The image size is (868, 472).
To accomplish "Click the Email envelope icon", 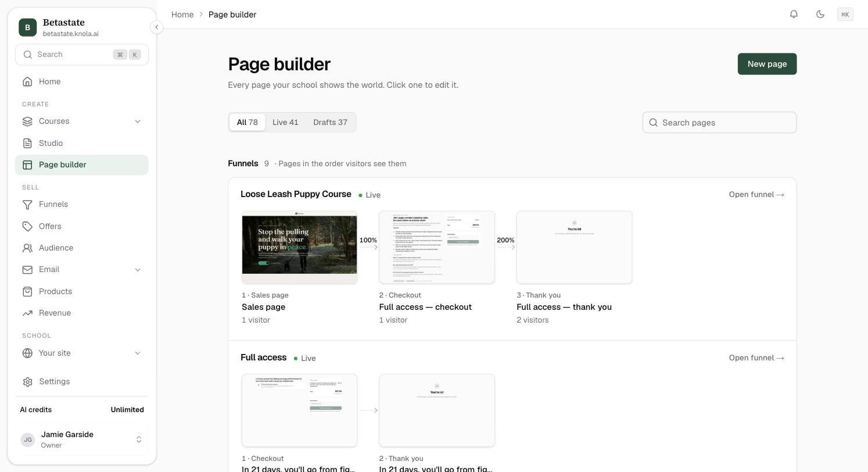I will click(27, 270).
